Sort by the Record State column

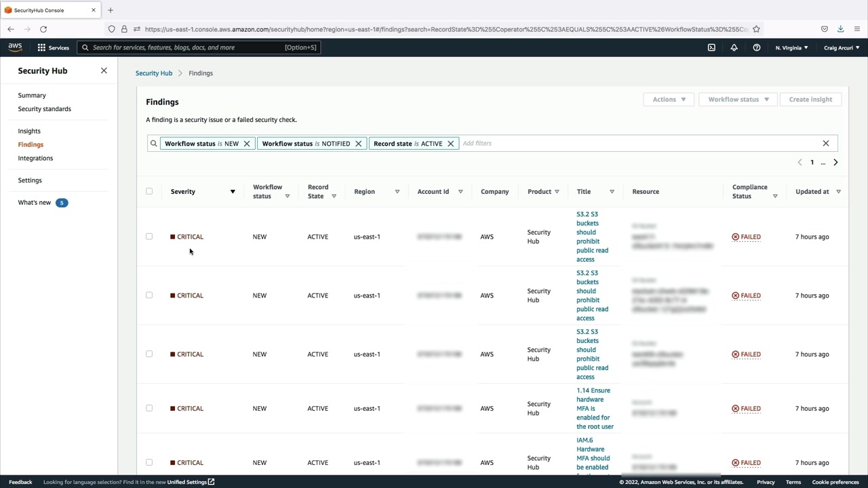pyautogui.click(x=334, y=197)
